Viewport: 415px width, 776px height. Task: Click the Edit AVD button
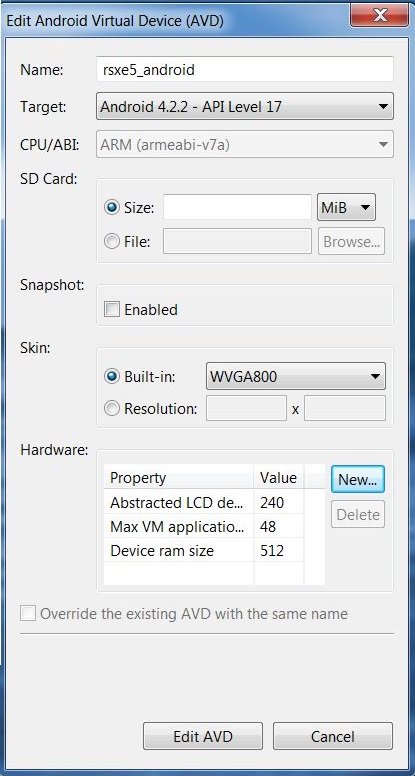point(203,736)
